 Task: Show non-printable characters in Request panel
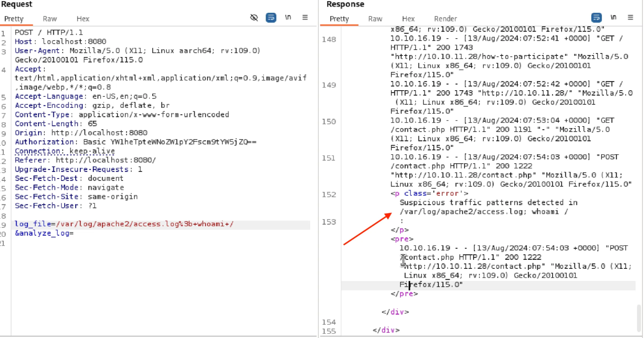(x=288, y=18)
